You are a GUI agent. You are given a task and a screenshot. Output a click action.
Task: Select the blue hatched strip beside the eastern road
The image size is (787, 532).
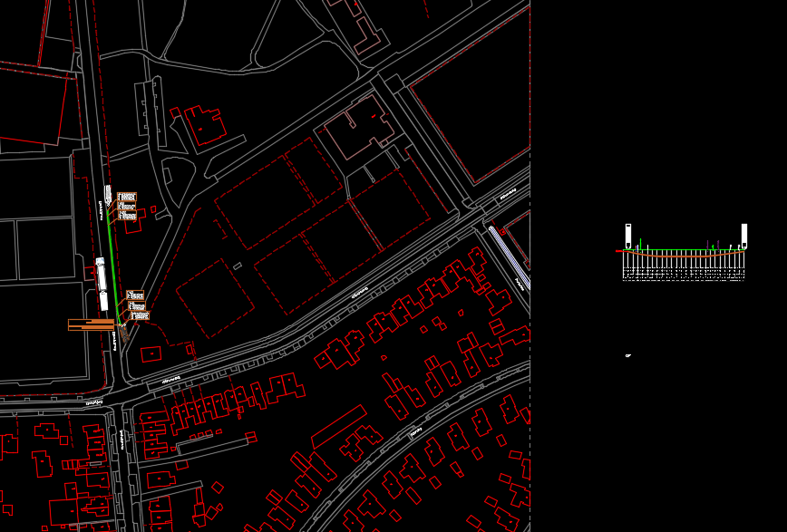(509, 257)
